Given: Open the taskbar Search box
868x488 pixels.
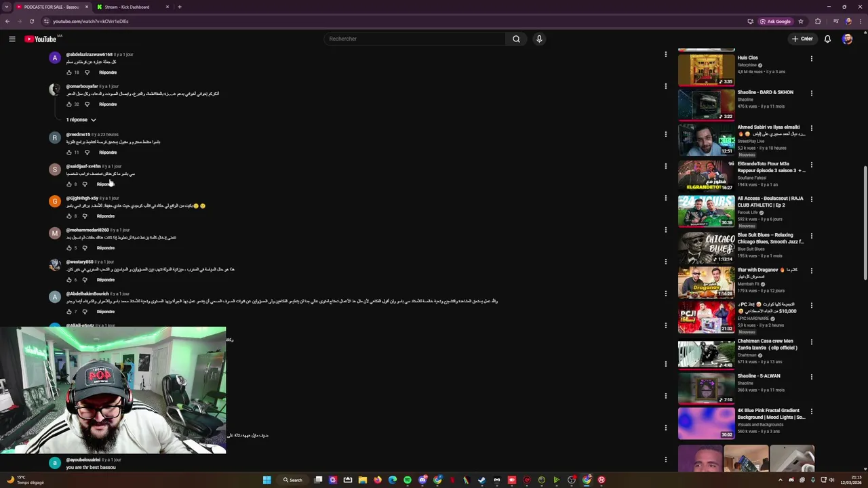Looking at the screenshot, I should coord(293,480).
